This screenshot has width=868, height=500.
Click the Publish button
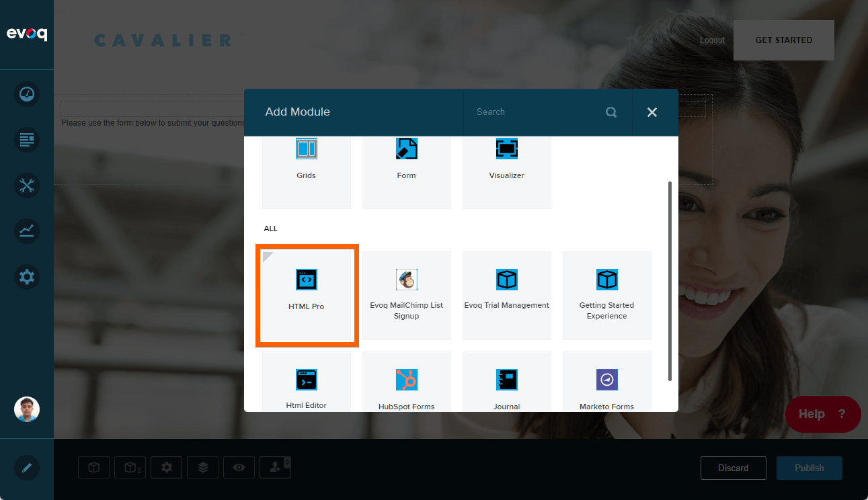809,468
